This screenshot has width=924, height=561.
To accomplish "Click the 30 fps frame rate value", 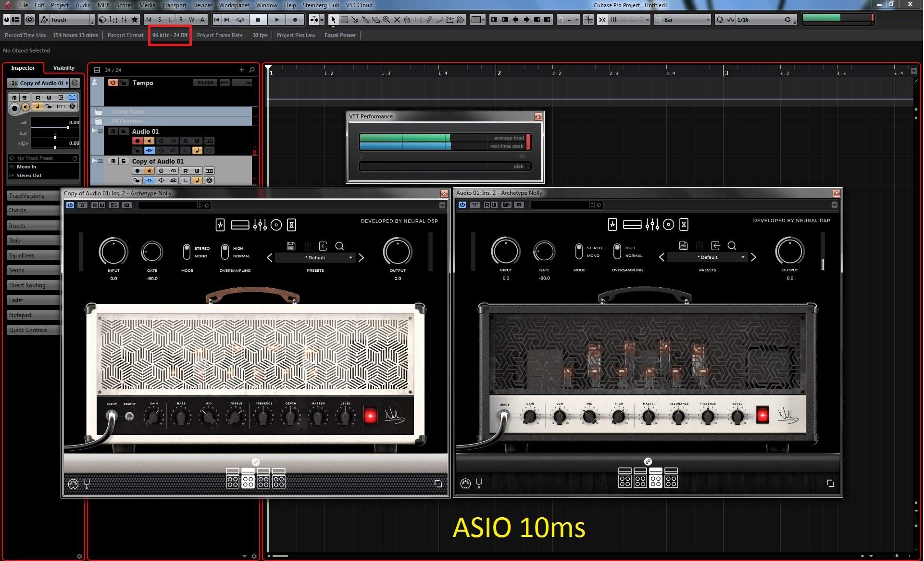I will 260,35.
